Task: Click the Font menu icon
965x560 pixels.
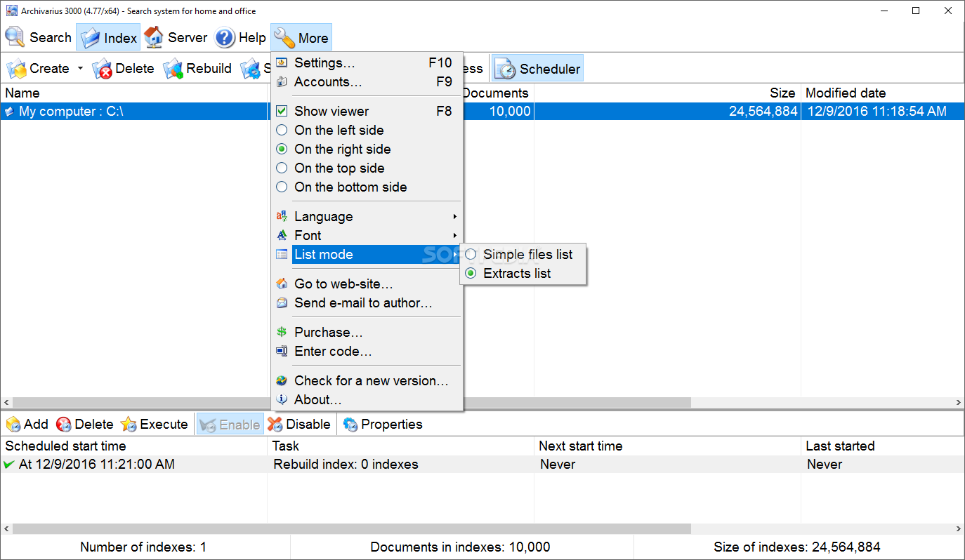Action: tap(282, 235)
